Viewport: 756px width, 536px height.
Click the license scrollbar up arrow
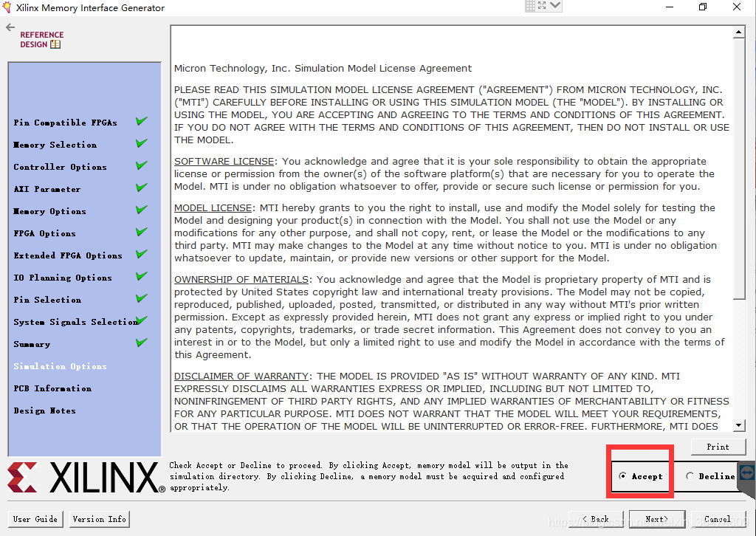[x=738, y=32]
